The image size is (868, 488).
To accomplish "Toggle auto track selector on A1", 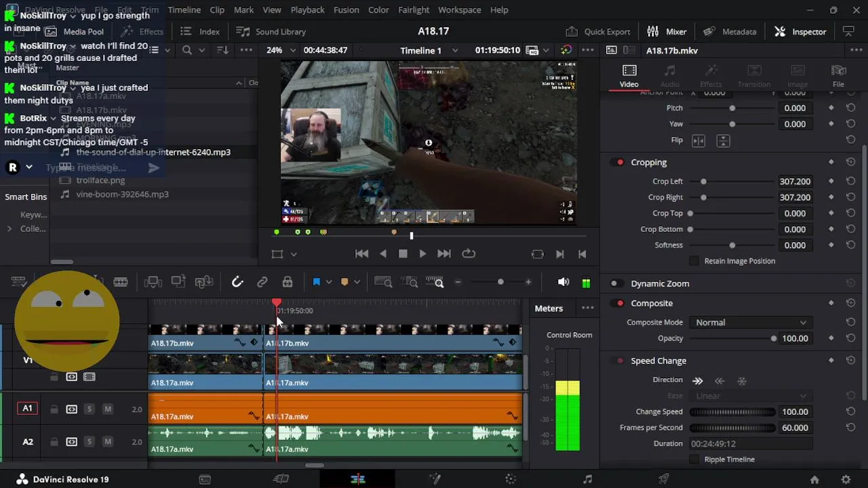I will pyautogui.click(x=71, y=409).
